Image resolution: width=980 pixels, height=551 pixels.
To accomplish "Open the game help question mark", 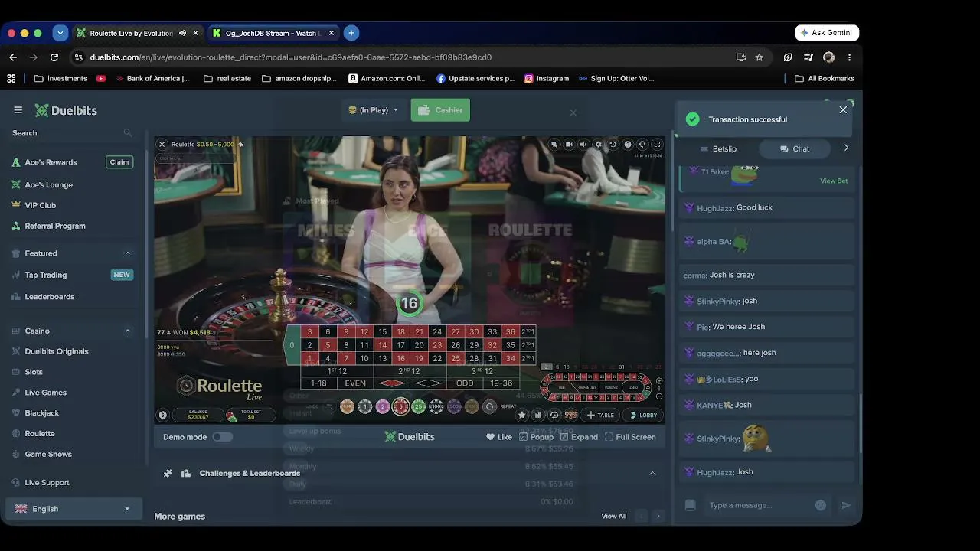I will 628,144.
